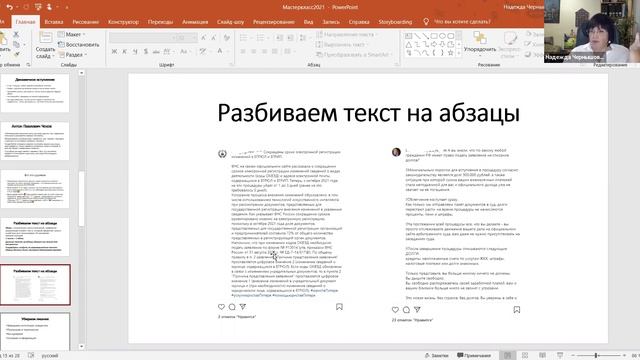
Task: Select the star shape in the gallery
Action: point(451,53)
